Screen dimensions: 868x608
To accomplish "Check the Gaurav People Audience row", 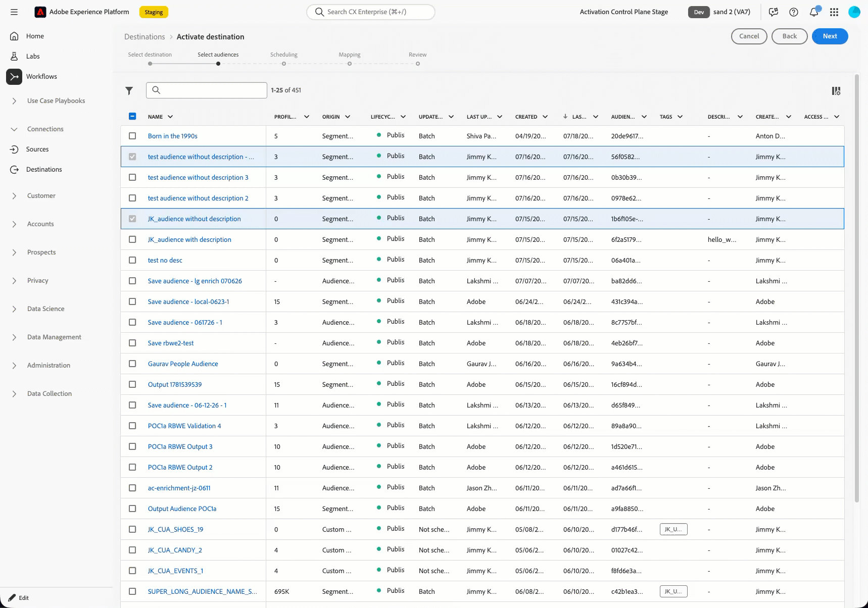I will pos(132,364).
